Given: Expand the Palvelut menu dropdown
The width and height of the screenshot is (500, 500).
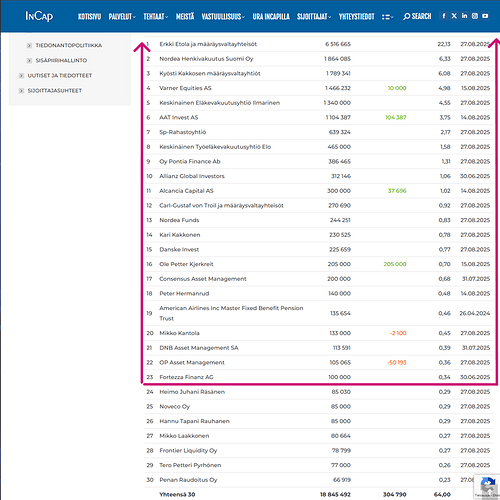Looking at the screenshot, I should (x=122, y=17).
